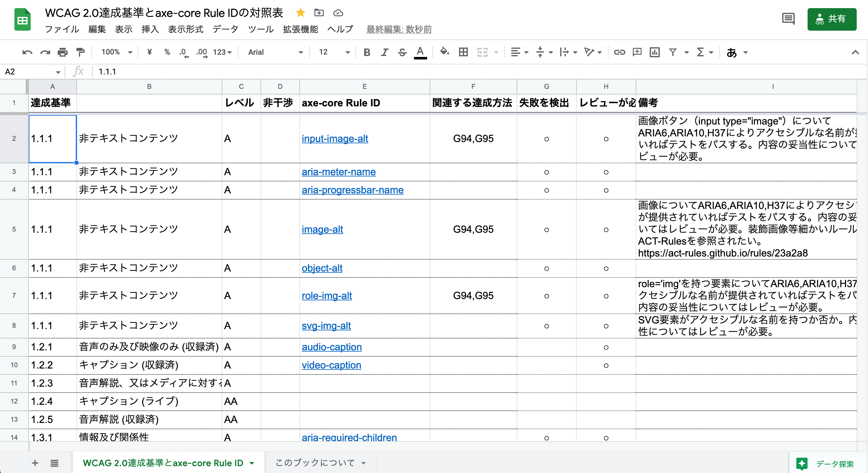Open text rotation dropdown
Viewport: 868px width, 473px height.
pos(593,52)
